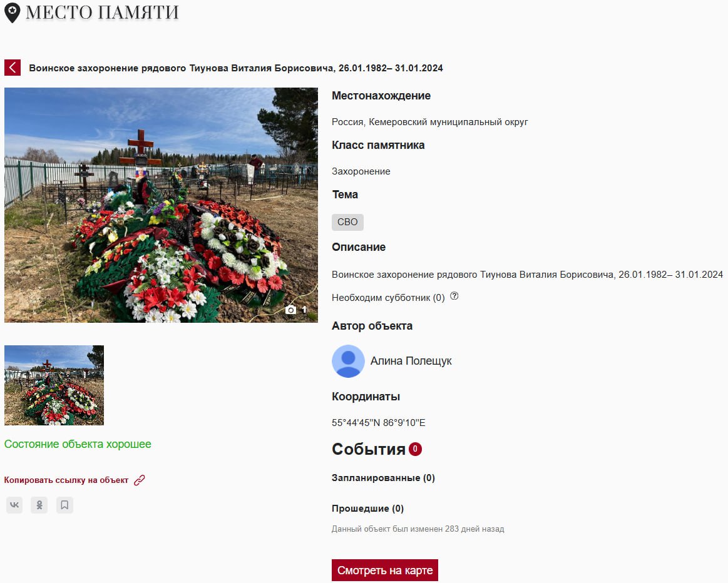Click the red back arrow icon

coord(13,68)
